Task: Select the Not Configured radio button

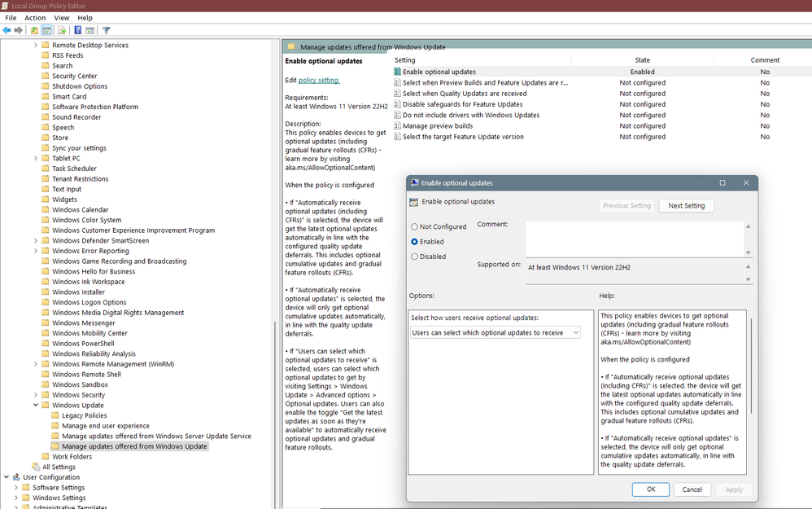Action: tap(414, 226)
